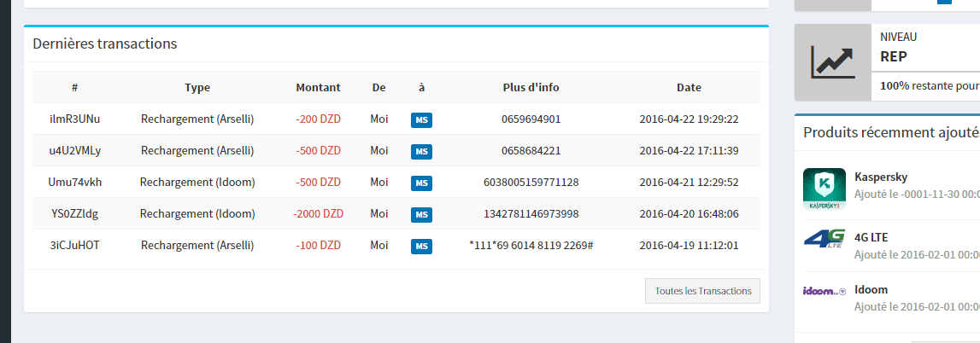Click the trending chart level icon
Viewport: 980px width, 343px height.
click(833, 62)
